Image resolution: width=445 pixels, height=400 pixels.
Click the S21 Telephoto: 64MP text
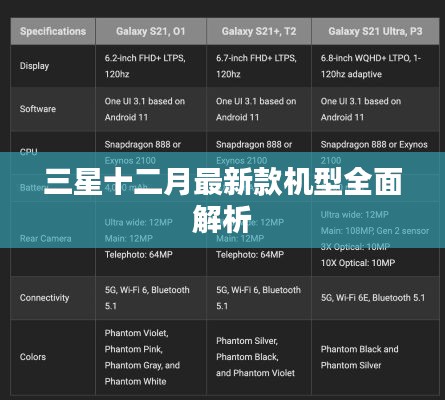pos(139,255)
